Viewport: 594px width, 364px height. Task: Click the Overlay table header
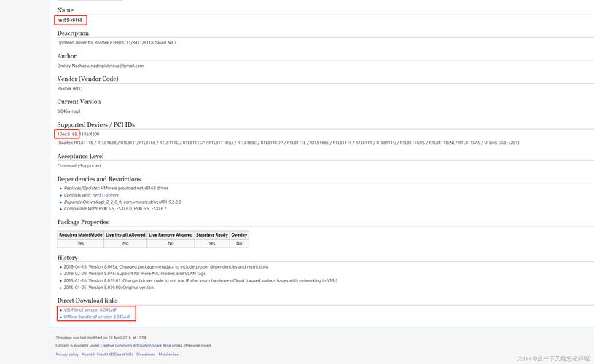(239, 235)
